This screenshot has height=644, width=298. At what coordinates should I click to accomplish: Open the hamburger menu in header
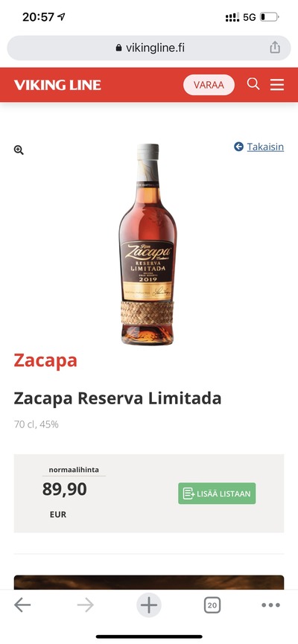tap(277, 85)
